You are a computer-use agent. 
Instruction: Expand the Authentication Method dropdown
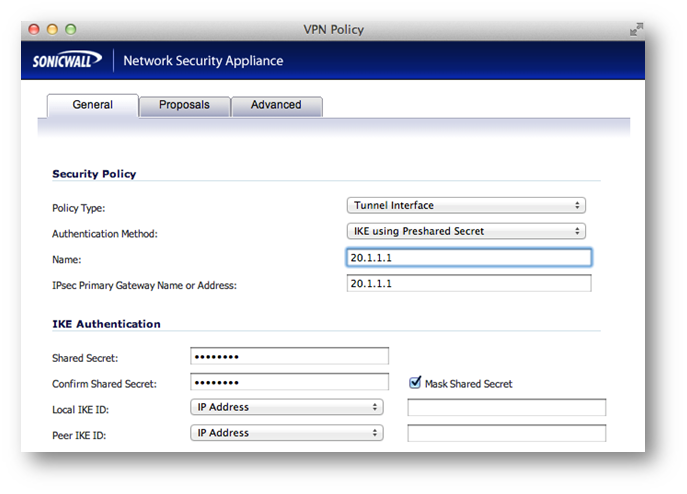pos(465,231)
